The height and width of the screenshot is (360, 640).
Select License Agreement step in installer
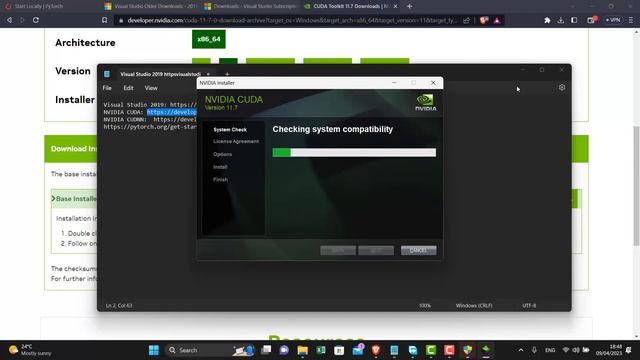pyautogui.click(x=236, y=141)
